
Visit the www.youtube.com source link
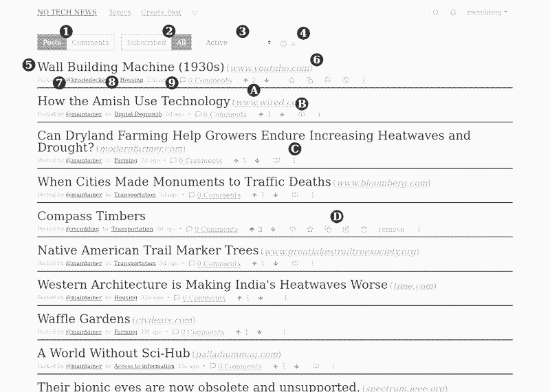pos(269,68)
